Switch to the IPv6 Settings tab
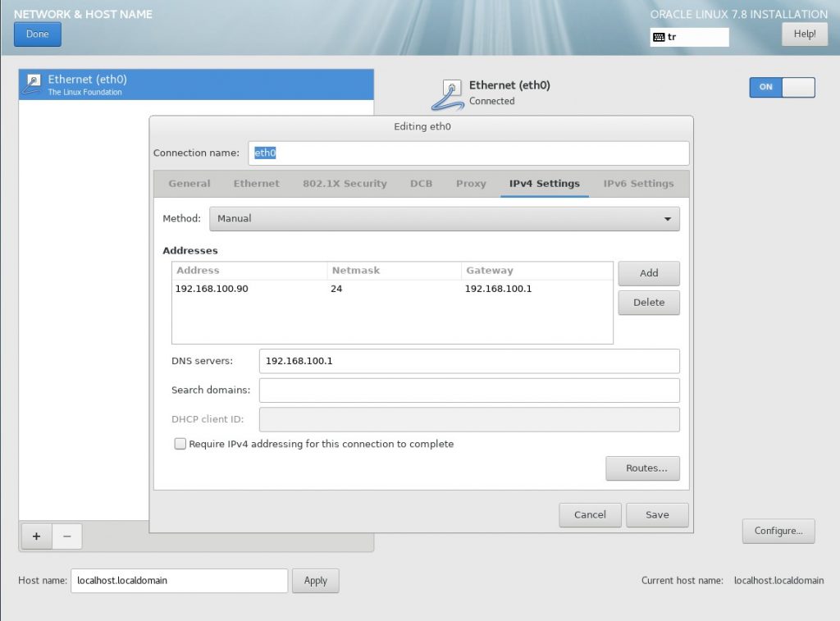The width and height of the screenshot is (840, 621). 638,183
